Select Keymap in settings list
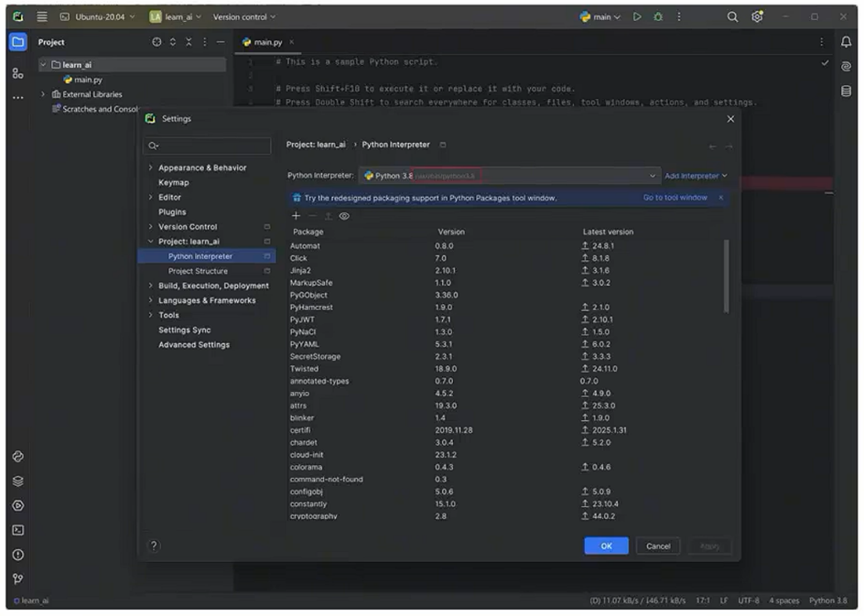 (x=174, y=182)
